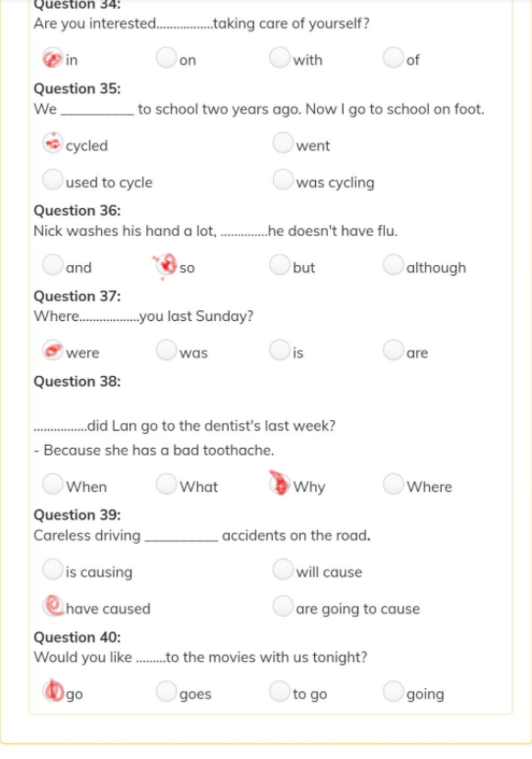Select 'When' for Question 38

(x=52, y=484)
